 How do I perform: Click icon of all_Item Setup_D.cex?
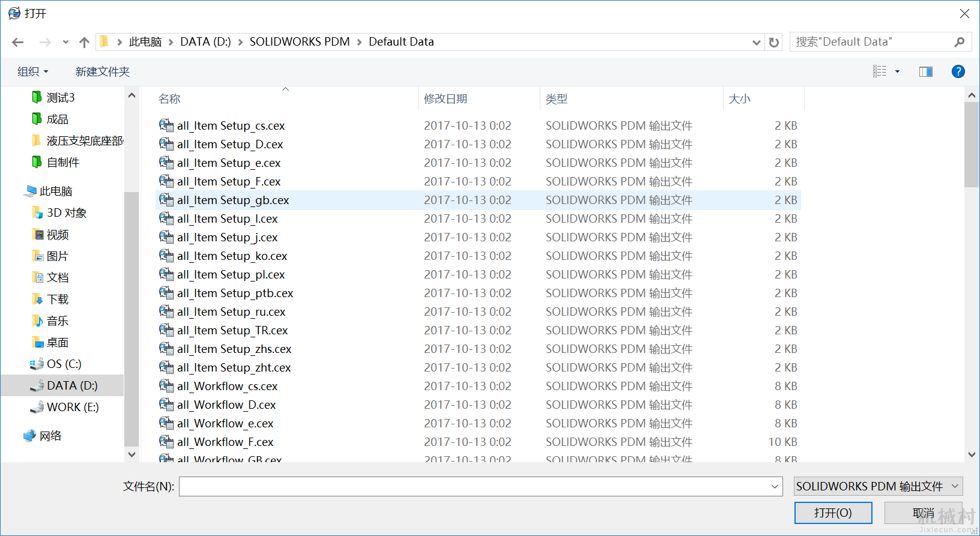tap(166, 144)
